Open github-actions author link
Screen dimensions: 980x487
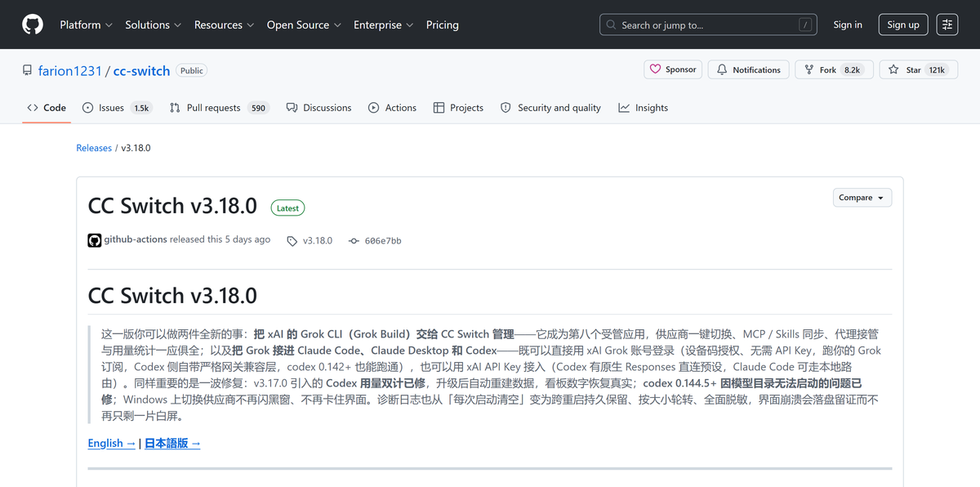click(136, 240)
